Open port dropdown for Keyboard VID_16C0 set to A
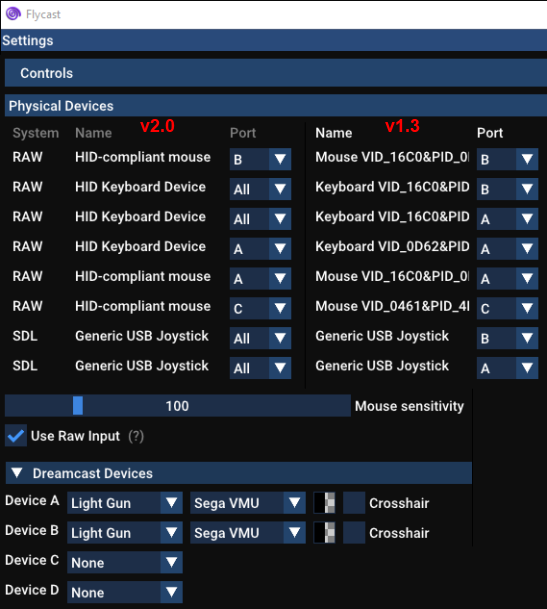The width and height of the screenshot is (547, 609). click(x=507, y=219)
